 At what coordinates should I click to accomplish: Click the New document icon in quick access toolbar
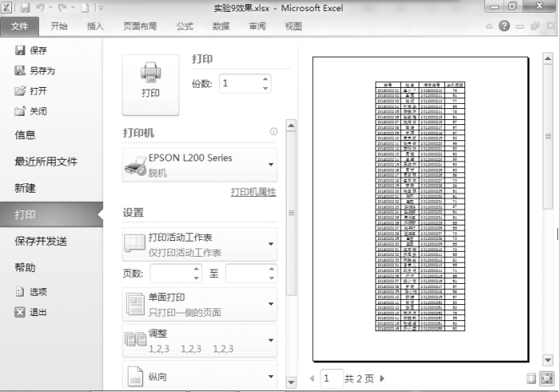pos(85,8)
